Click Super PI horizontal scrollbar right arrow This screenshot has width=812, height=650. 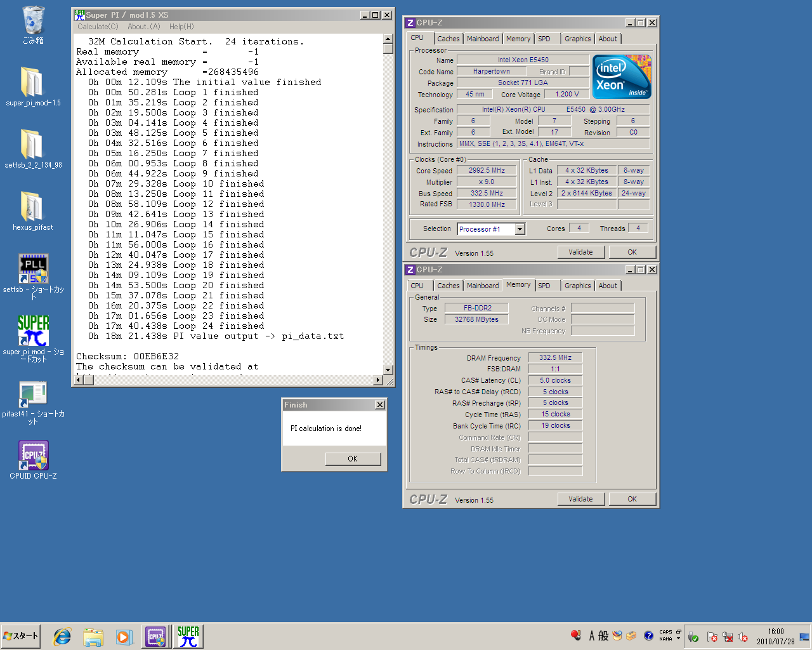click(378, 380)
